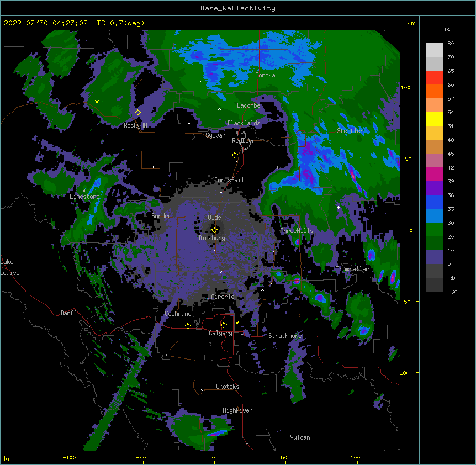476x465 pixels.
Task: Click the purple 36-39 dBZ legend swatch
Action: [434, 188]
